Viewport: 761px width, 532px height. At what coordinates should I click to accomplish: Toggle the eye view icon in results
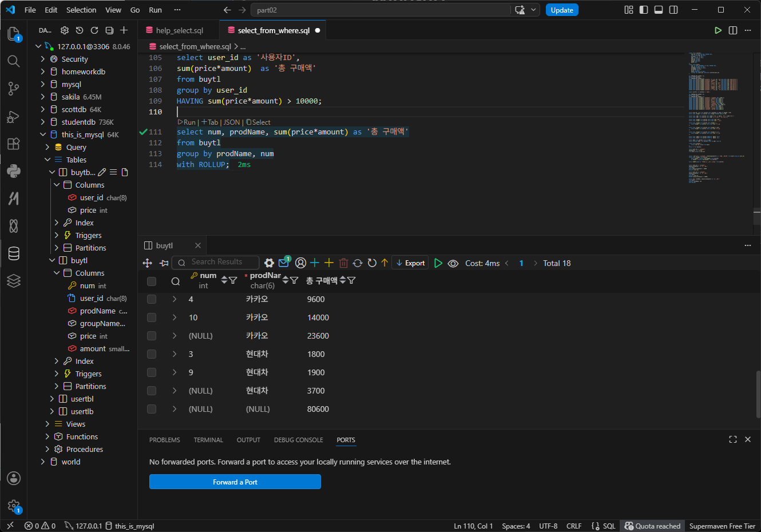[453, 263]
